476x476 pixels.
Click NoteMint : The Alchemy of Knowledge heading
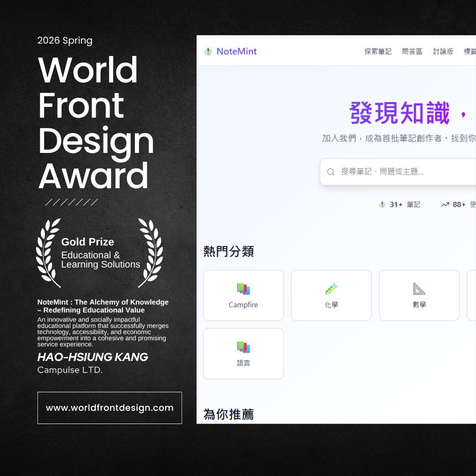click(103, 306)
